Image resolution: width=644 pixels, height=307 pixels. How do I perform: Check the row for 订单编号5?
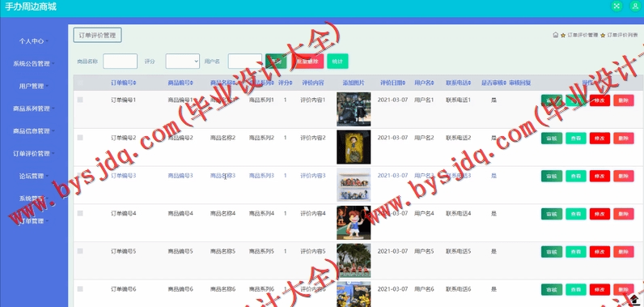pos(80,251)
